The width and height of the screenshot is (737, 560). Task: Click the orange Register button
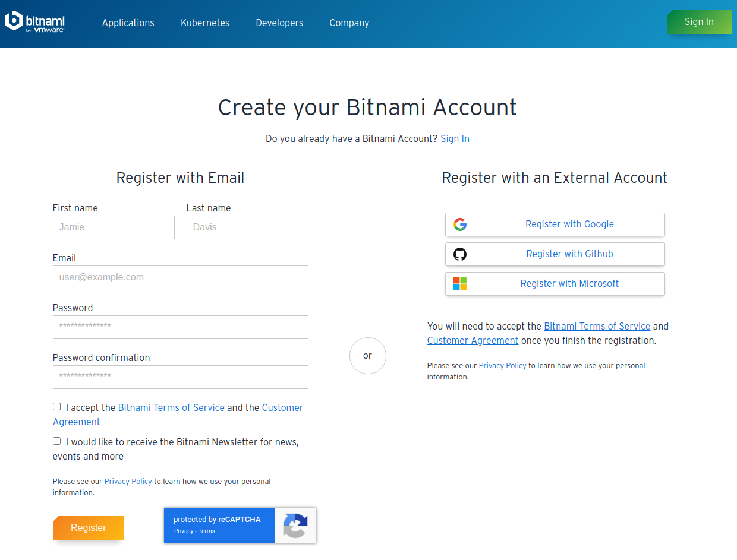pos(89,528)
